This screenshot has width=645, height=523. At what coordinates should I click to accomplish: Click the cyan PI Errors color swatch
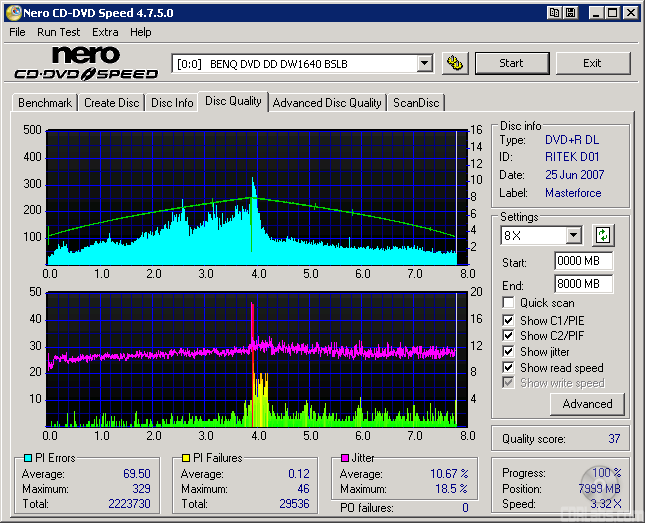27,458
